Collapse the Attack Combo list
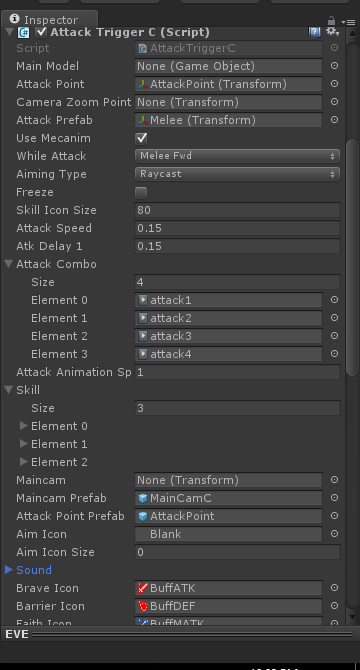The image size is (360, 670). (x=9, y=264)
